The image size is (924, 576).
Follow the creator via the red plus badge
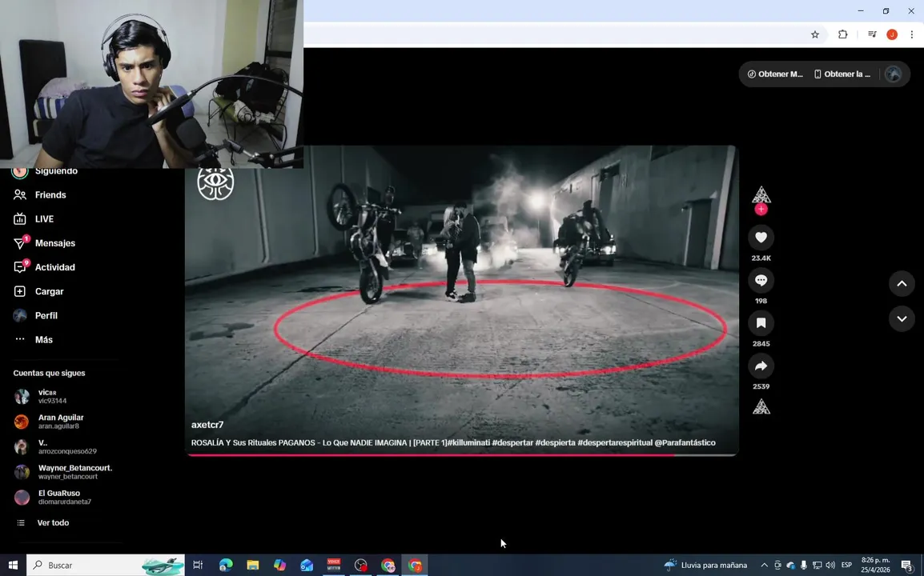[x=761, y=210]
